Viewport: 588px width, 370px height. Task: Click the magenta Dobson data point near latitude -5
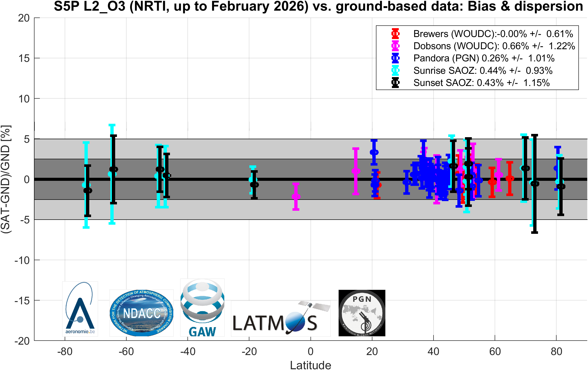(x=296, y=197)
